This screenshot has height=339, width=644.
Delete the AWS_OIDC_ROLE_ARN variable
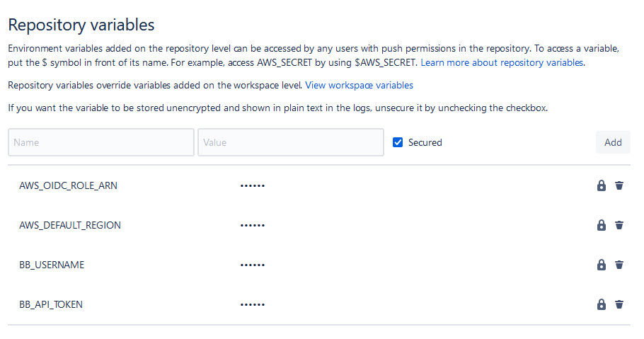619,185
